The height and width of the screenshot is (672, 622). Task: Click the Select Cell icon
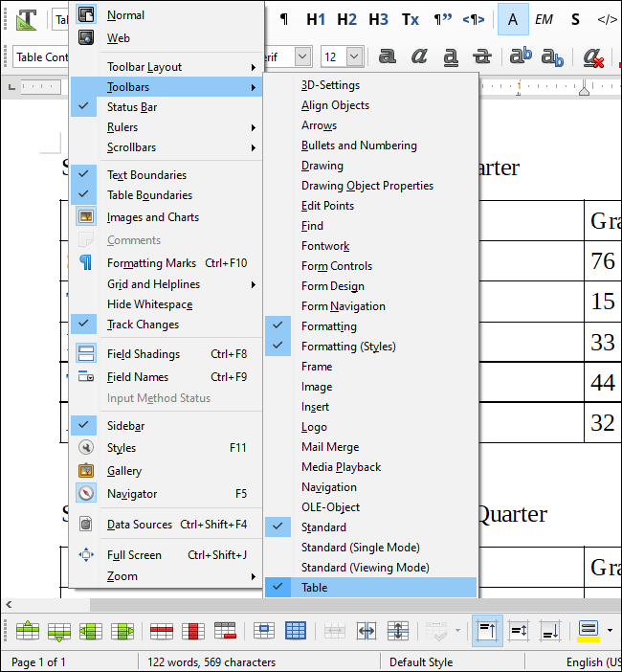pos(264,631)
